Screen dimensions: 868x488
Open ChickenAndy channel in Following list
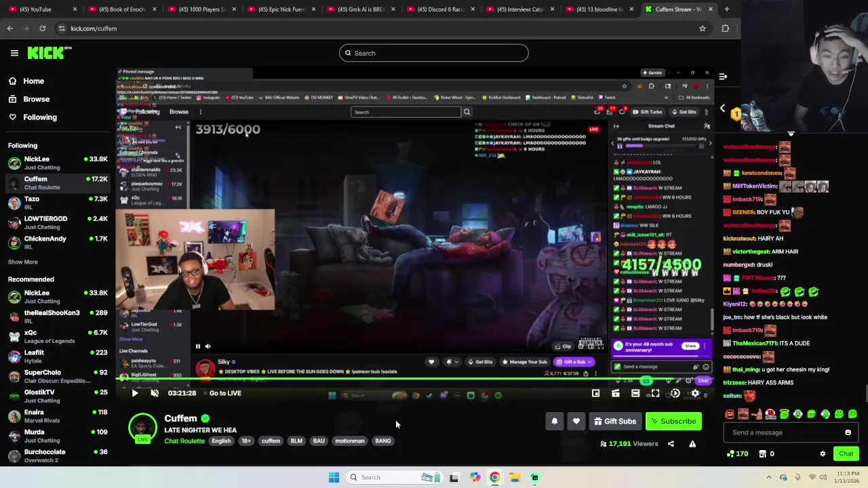(x=57, y=242)
